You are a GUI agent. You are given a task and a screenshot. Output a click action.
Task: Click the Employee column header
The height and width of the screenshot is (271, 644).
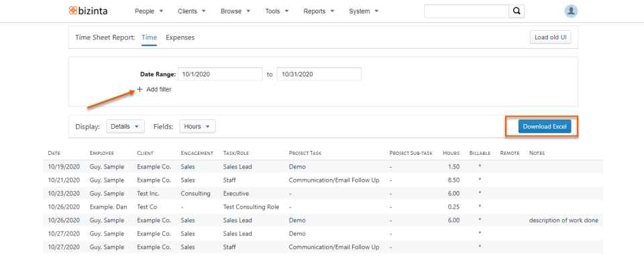[101, 153]
